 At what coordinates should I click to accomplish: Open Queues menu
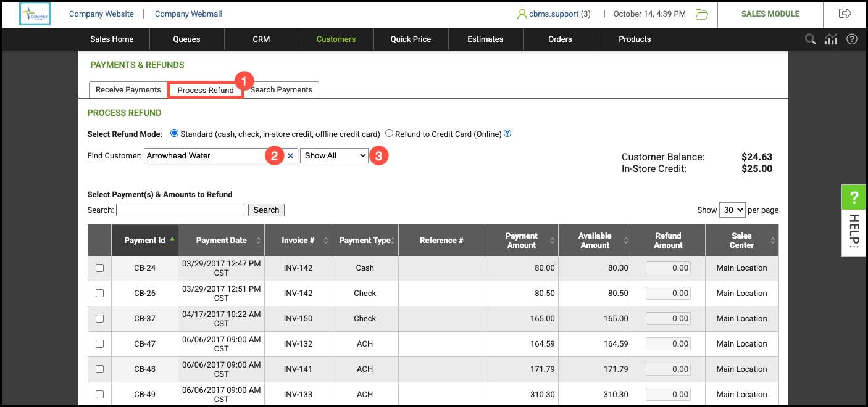coord(187,39)
